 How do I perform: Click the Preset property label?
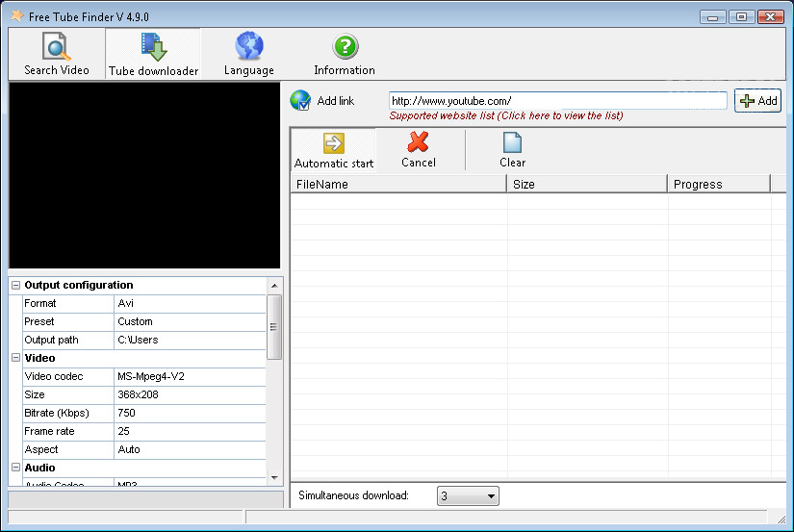[39, 321]
